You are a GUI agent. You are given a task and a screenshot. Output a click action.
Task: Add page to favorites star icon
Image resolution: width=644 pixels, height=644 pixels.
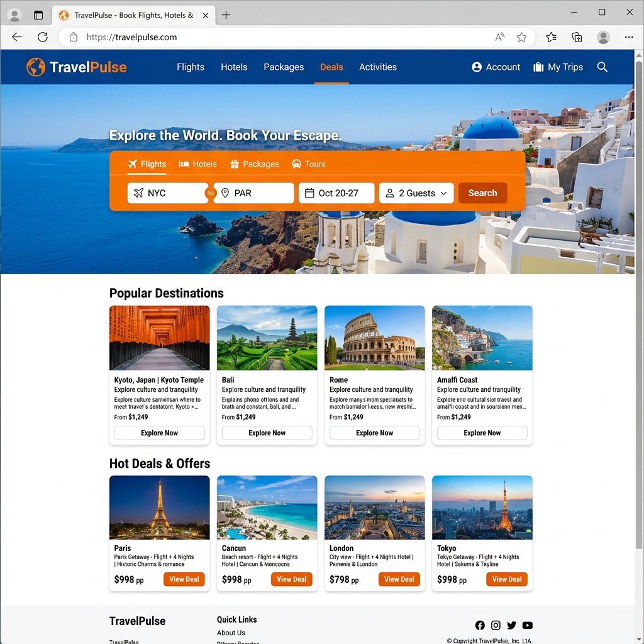pos(521,37)
